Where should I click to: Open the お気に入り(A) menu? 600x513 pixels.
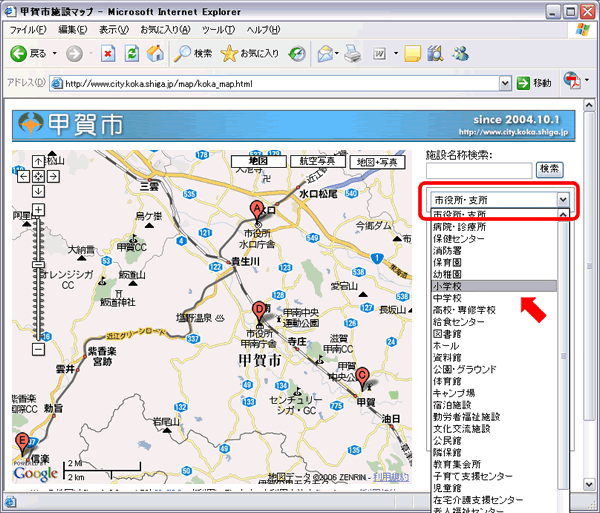point(165,29)
